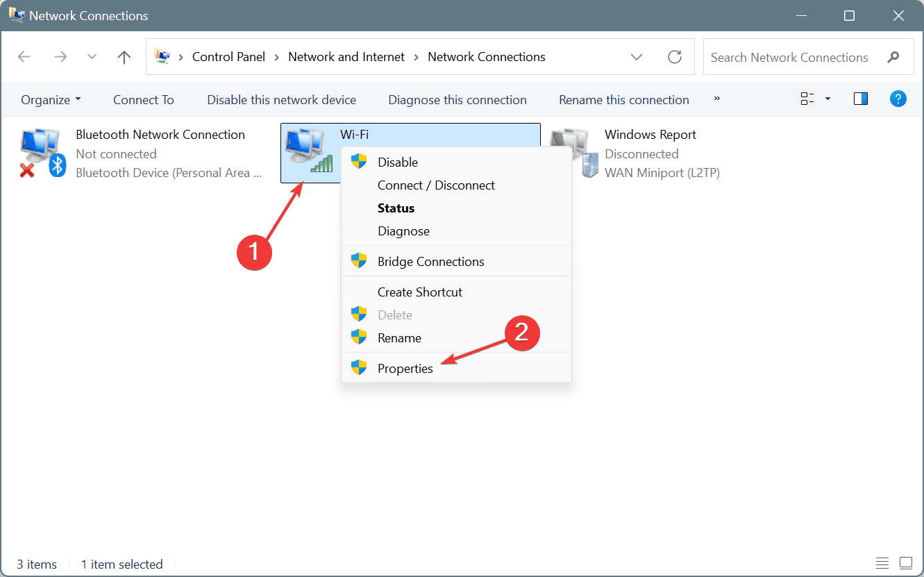Open the Organize menu
This screenshot has width=924, height=577.
(x=51, y=99)
